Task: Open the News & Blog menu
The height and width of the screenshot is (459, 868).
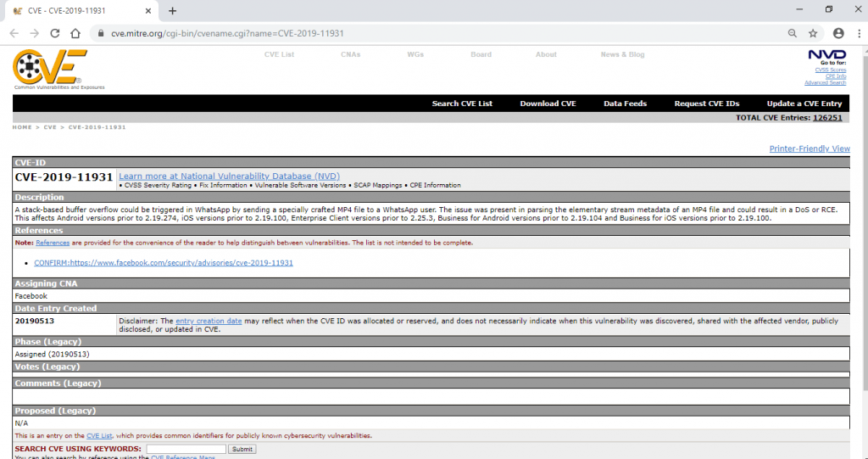Action: coord(622,54)
